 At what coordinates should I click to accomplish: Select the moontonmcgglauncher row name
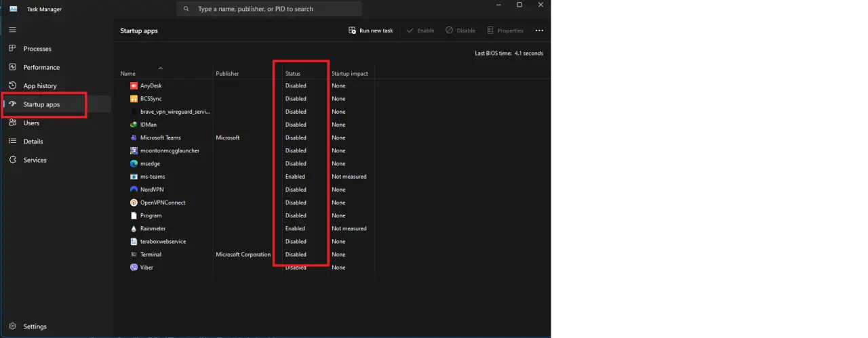[170, 150]
